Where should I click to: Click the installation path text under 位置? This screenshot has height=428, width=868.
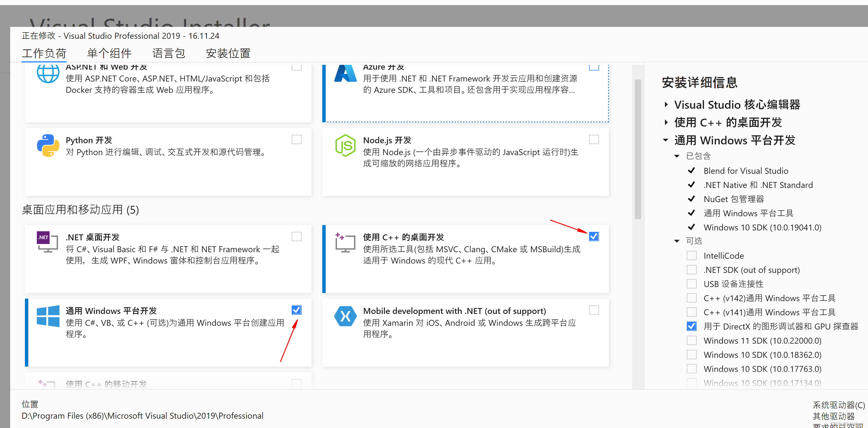tap(142, 416)
